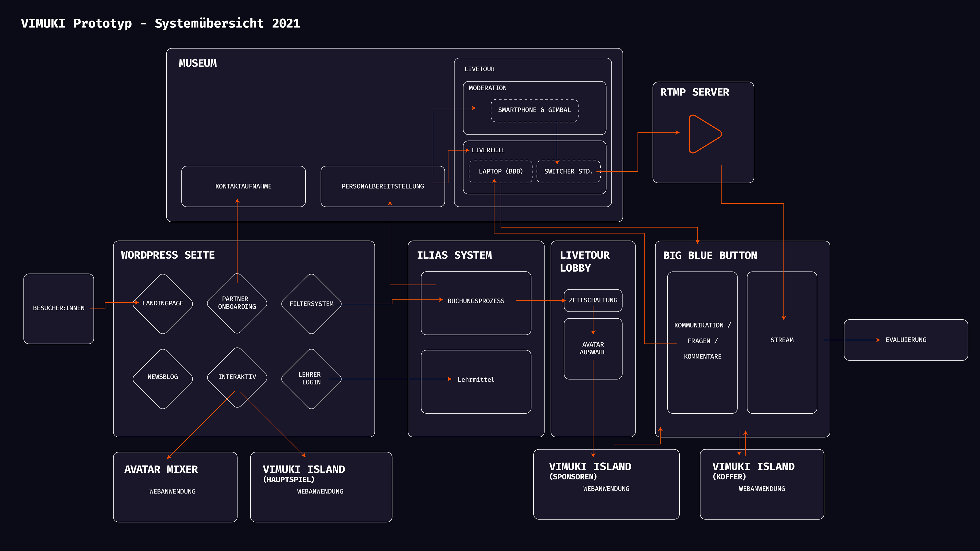Select the PERSONALBEREITSTELLUNG box
The width and height of the screenshot is (980, 551).
tap(383, 186)
